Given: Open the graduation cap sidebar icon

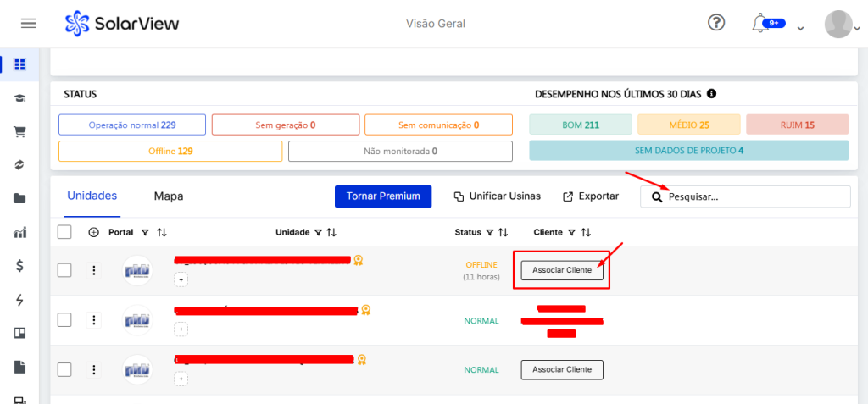Looking at the screenshot, I should click(19, 98).
